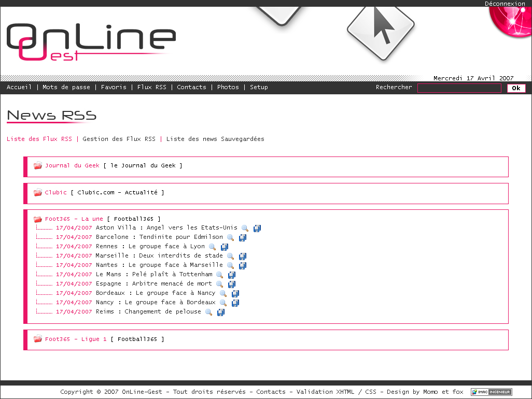Click the OnLine Gest logo
This screenshot has width=532, height=399.
click(x=91, y=42)
